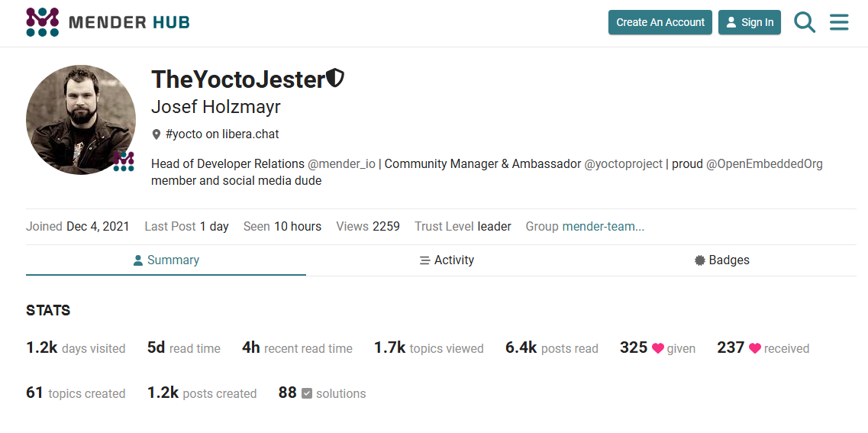The image size is (868, 433).
Task: Select the Summary tab
Action: point(166,260)
